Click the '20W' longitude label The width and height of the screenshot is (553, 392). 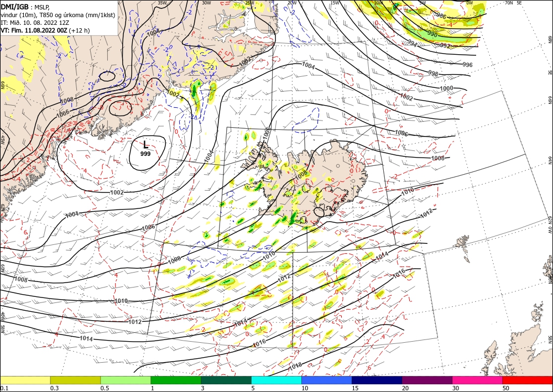(291, 3)
